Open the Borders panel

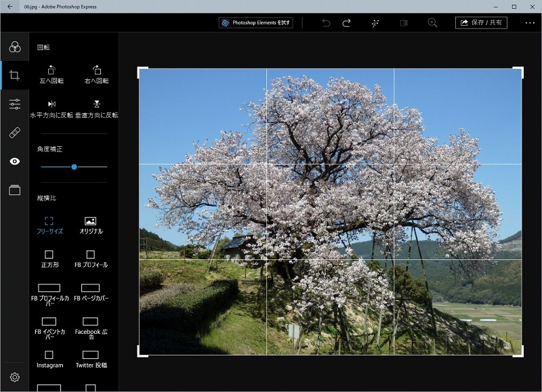(x=14, y=190)
